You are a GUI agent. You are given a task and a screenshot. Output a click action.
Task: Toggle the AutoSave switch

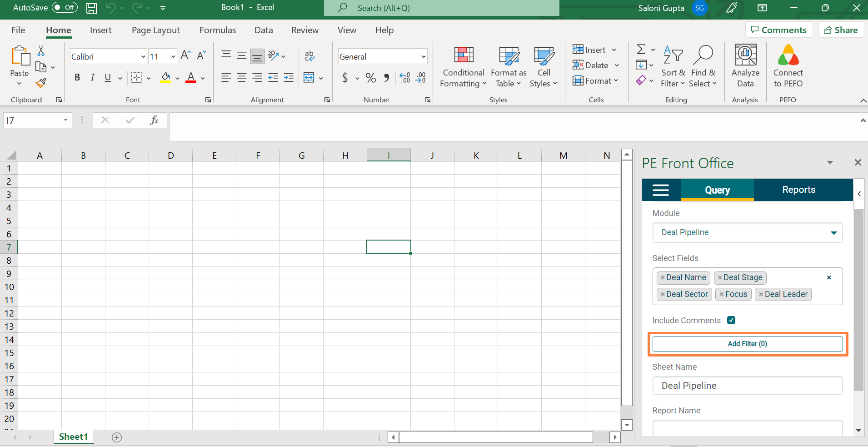(x=65, y=8)
